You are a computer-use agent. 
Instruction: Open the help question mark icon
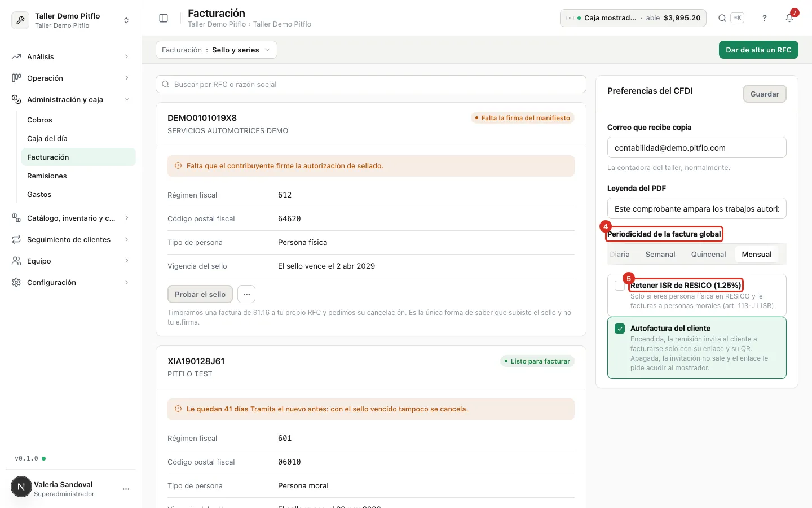click(765, 18)
